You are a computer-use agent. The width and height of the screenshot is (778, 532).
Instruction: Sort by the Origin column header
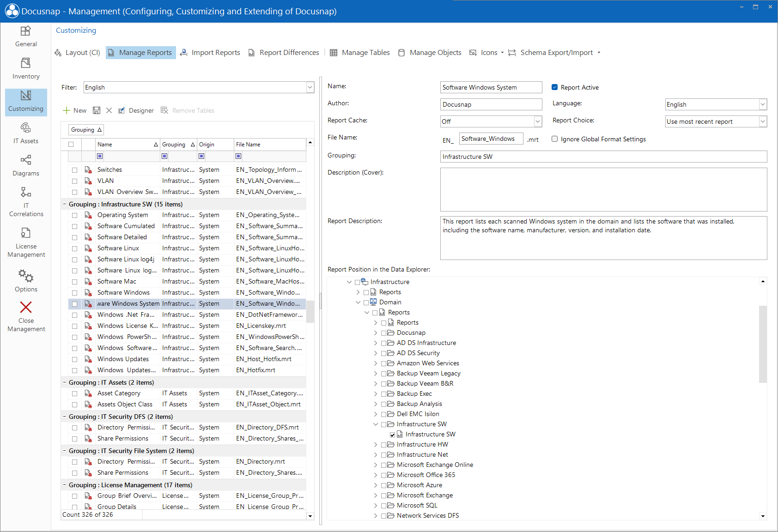click(x=215, y=145)
